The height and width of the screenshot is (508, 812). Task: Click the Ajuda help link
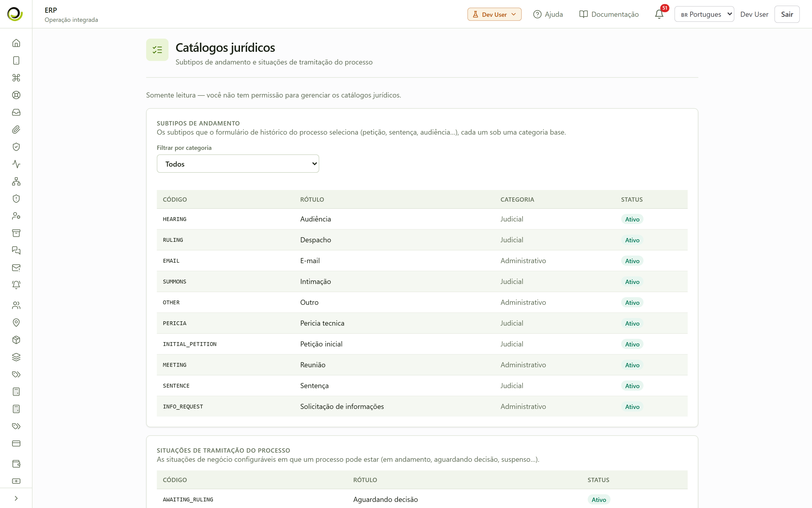point(548,14)
